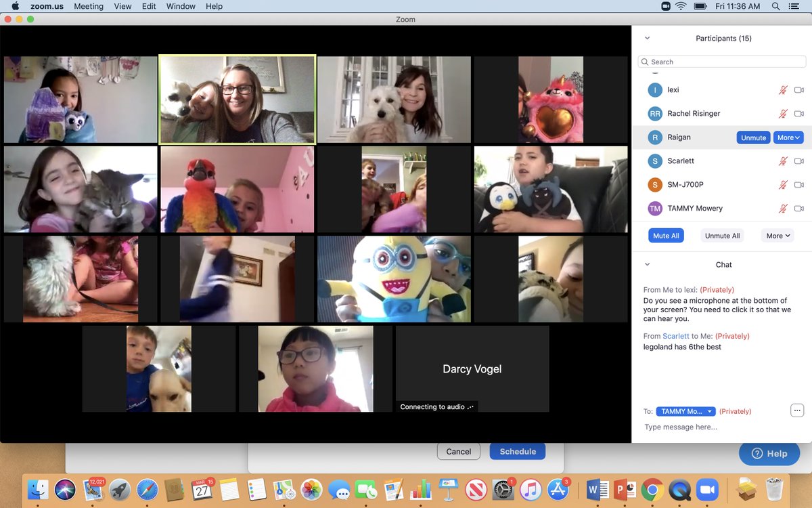Click SM-J700P's orange avatar

pos(654,185)
